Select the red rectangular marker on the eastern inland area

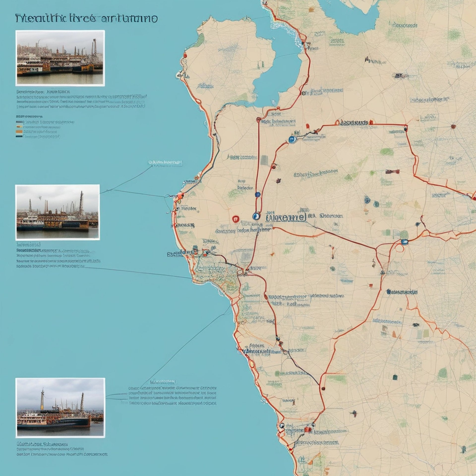(x=392, y=172)
